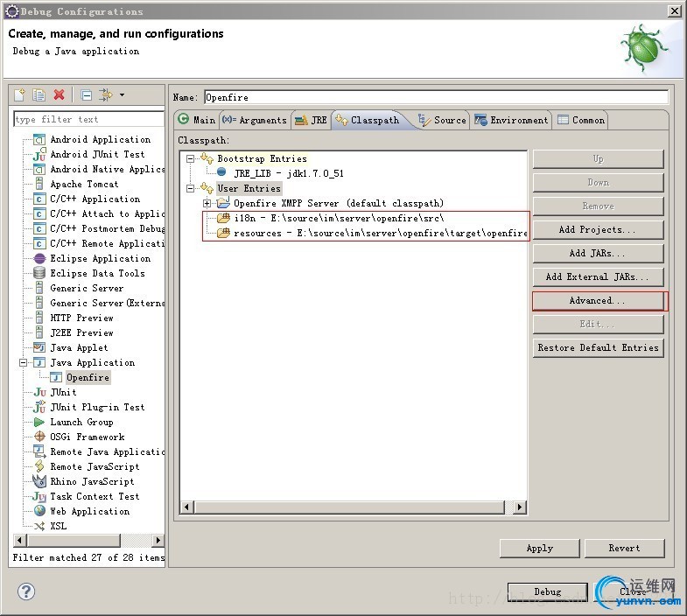The image size is (687, 616).
Task: Click right arrow of classpath horizontal scrollbar
Action: point(520,507)
